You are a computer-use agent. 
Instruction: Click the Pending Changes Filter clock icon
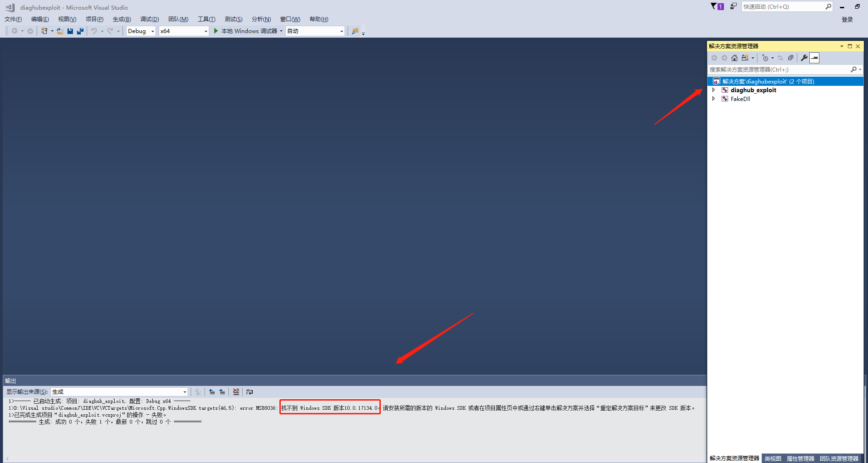[765, 58]
